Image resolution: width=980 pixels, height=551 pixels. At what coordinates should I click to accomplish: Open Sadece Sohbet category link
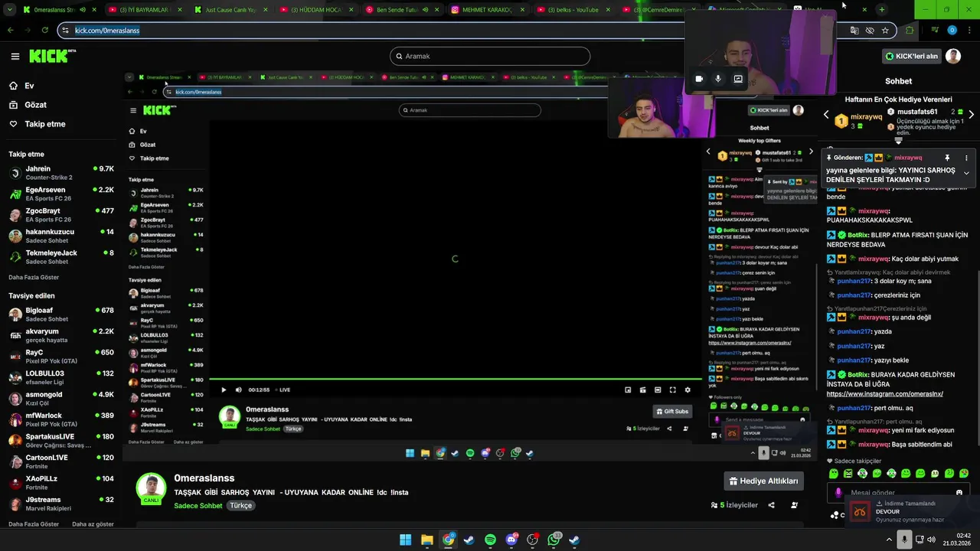tap(198, 506)
